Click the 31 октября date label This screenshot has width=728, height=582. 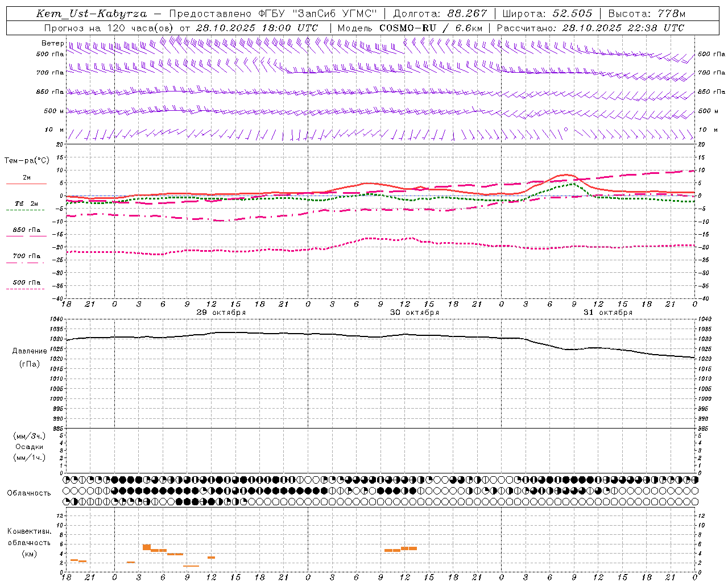[608, 313]
